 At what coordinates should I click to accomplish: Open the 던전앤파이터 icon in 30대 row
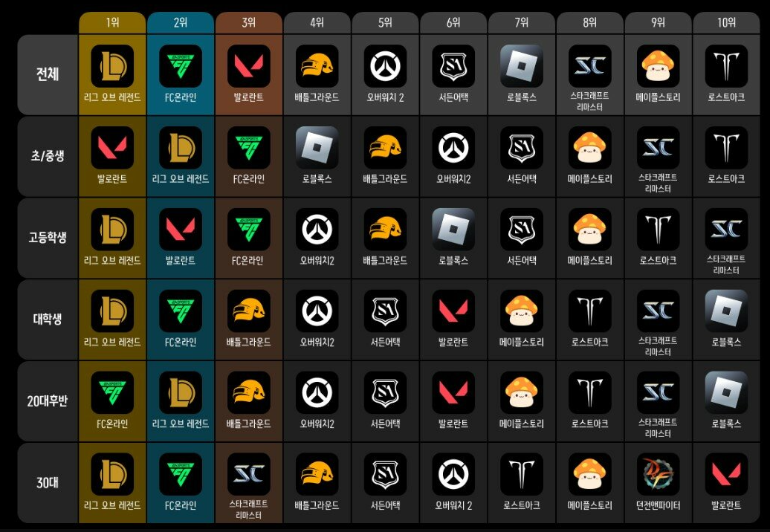click(658, 475)
